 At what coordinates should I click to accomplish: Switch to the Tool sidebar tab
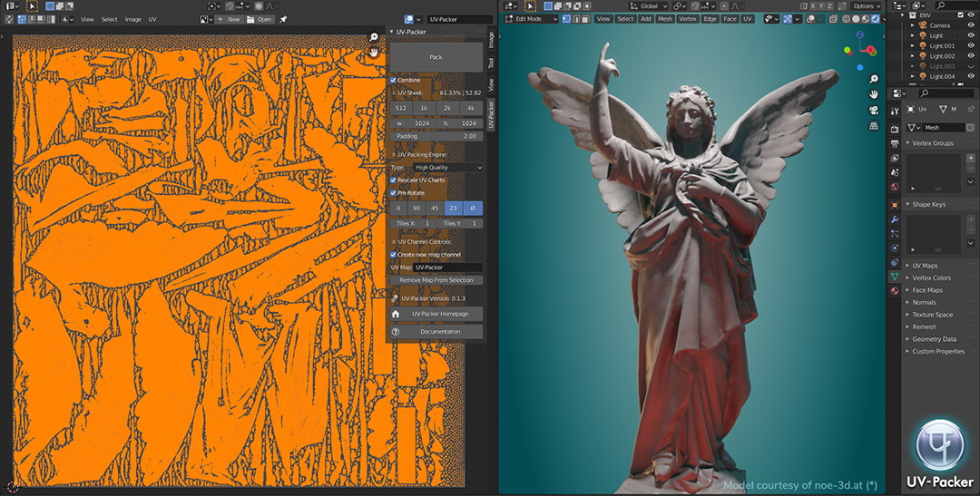[491, 63]
